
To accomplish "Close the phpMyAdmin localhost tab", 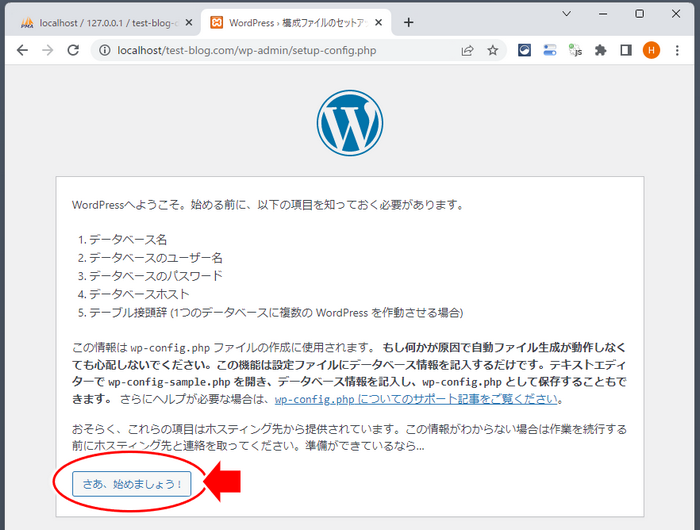I will tap(189, 22).
